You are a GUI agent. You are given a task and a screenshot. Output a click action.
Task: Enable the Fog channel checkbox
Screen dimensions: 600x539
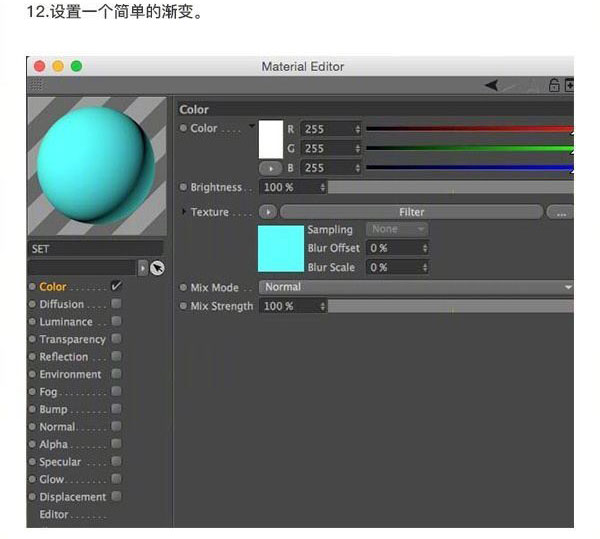[116, 391]
